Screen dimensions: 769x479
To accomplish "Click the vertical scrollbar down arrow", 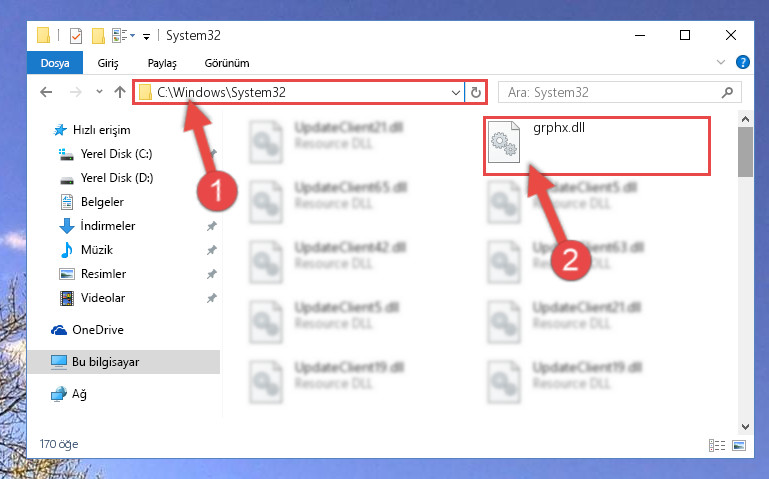I will 745,427.
